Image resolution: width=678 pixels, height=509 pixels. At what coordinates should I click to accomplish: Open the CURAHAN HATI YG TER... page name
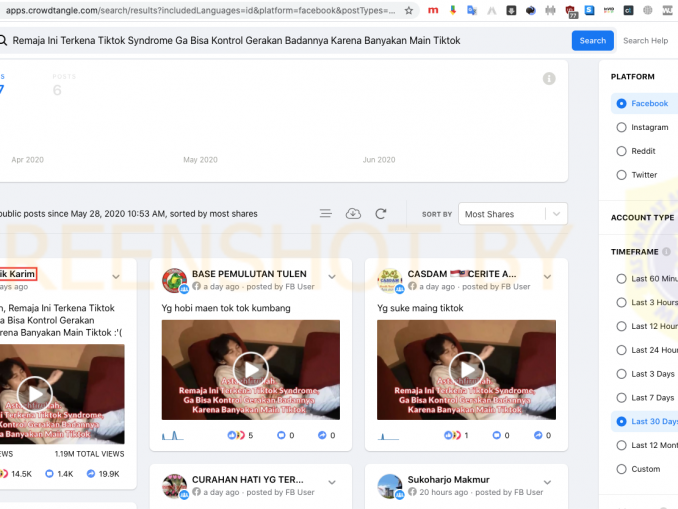tap(248, 480)
